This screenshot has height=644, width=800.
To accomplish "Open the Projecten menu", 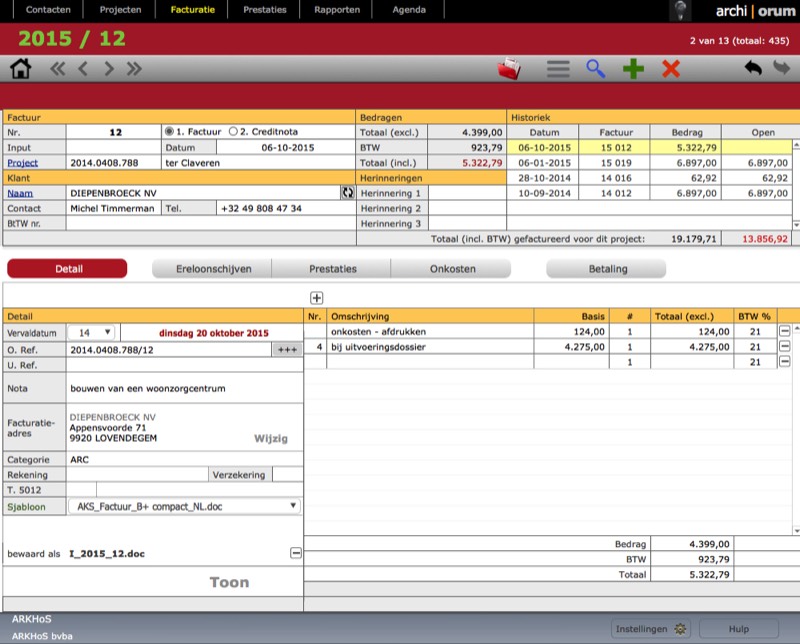I will [120, 10].
